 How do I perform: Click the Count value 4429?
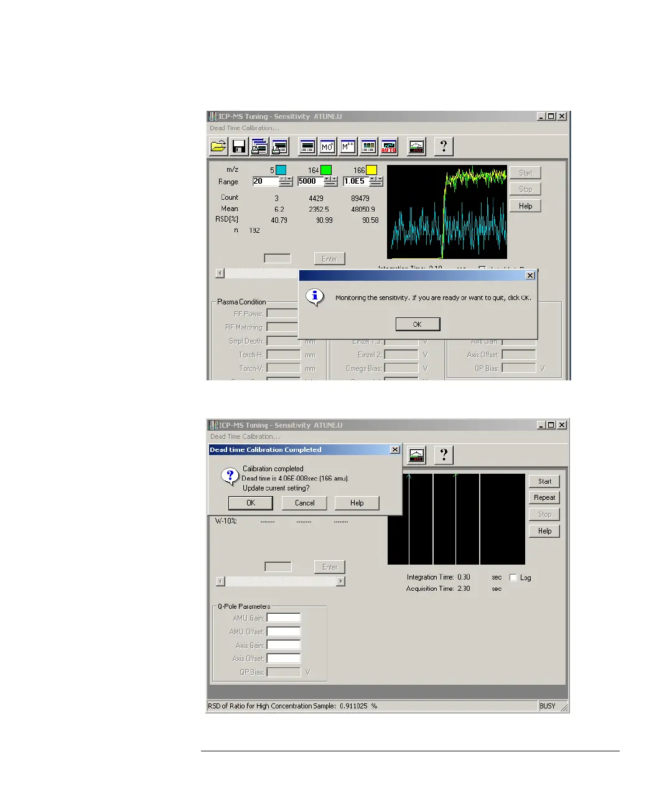click(316, 199)
